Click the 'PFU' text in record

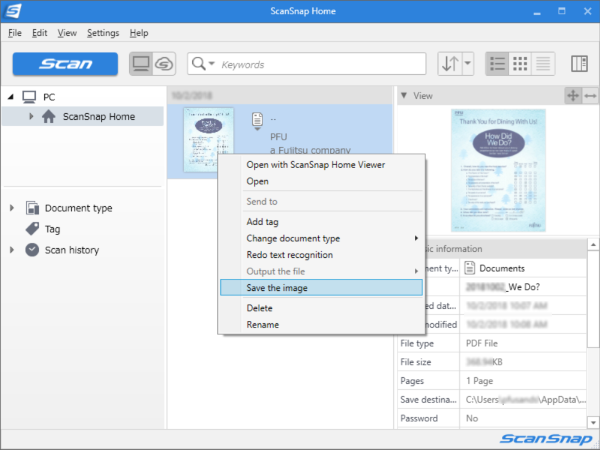point(279,137)
